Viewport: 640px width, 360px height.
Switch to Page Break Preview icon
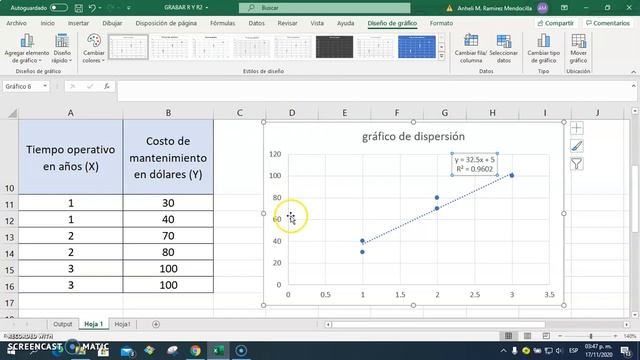point(546,336)
